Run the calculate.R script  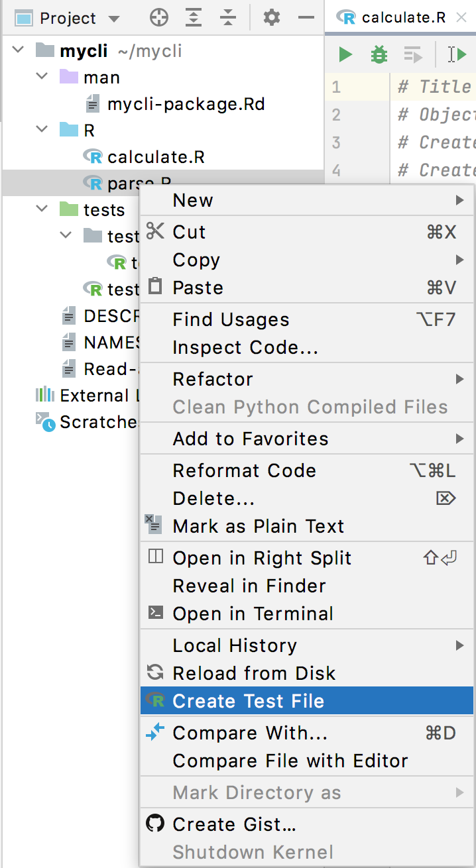click(344, 54)
